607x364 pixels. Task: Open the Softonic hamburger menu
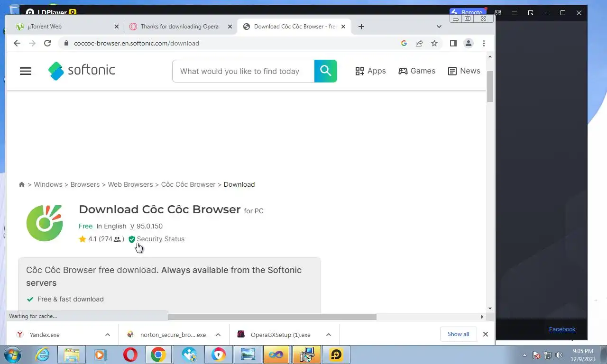[x=26, y=71]
